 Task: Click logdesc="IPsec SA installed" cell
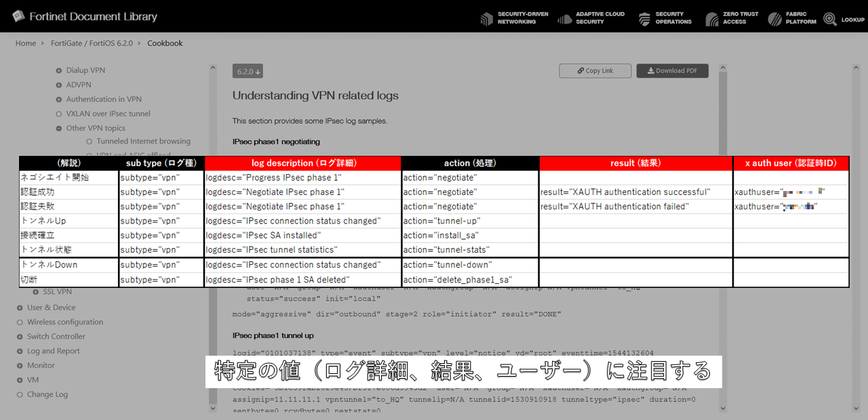click(x=302, y=236)
